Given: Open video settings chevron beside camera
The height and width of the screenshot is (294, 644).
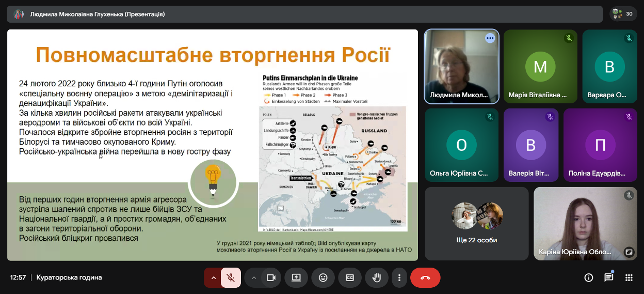Looking at the screenshot, I should 253,277.
